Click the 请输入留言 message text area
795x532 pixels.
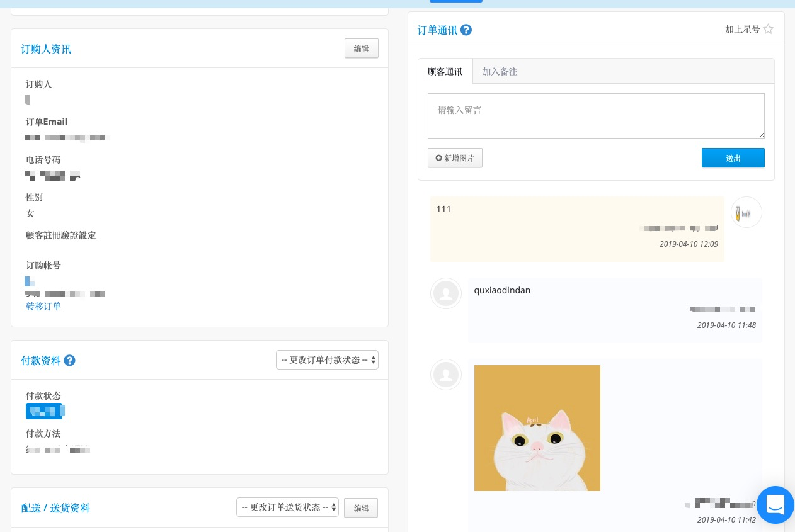[596, 116]
